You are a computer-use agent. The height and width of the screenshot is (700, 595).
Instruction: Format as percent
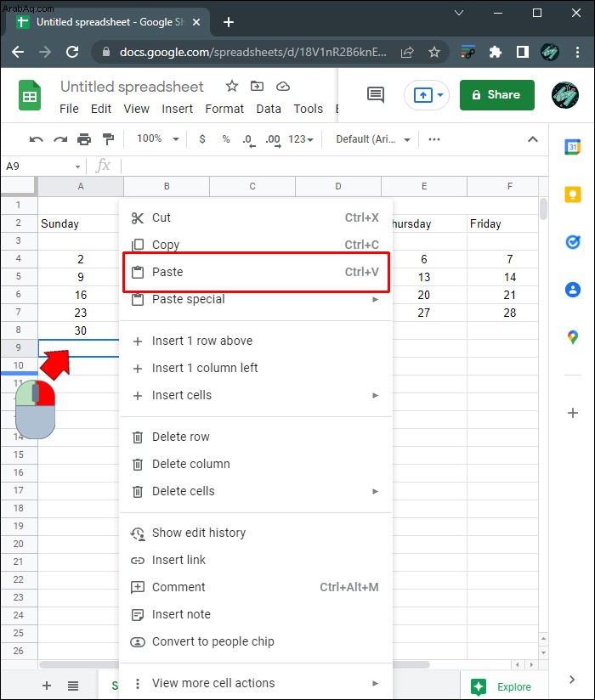click(226, 139)
